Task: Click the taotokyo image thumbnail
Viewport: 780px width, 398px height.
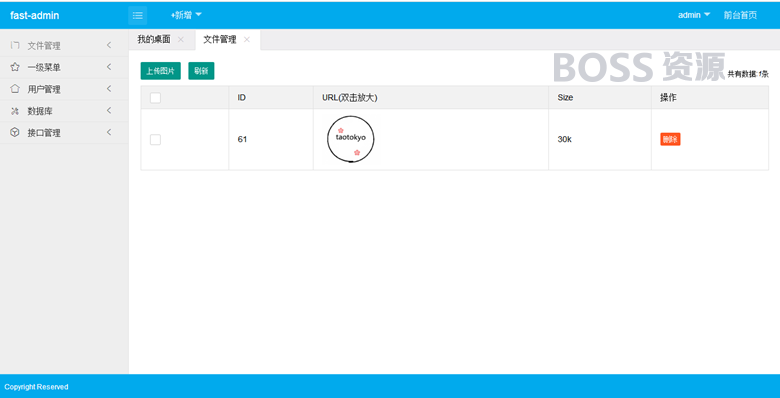Action: (x=351, y=139)
